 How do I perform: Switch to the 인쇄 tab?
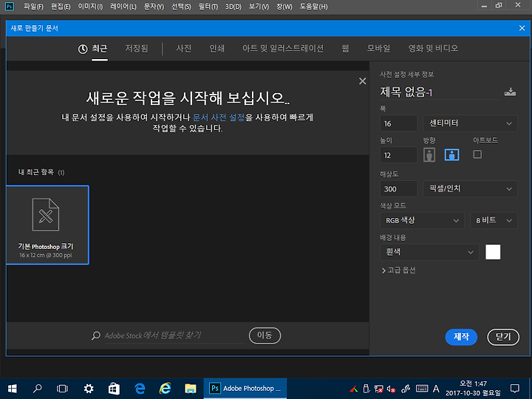[216, 49]
